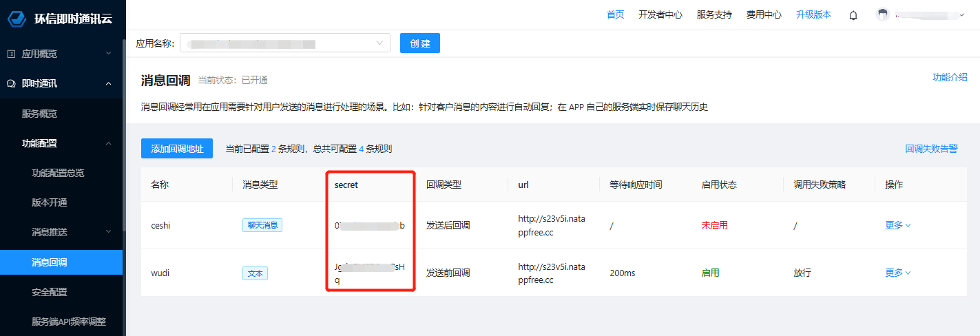Expand the 消息推送 submenu

[x=108, y=232]
